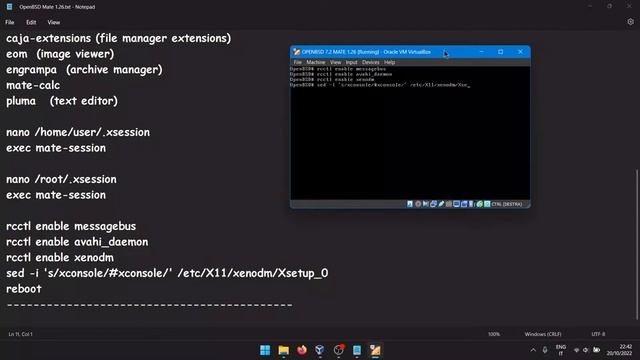
Task: Click green mouse integration indicator in VirtualBox
Action: [x=479, y=204]
